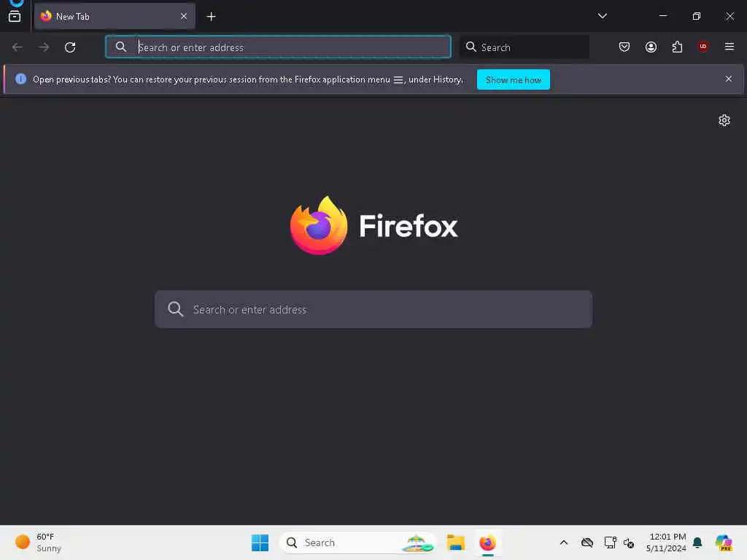Click the blue info icon in notification bar
This screenshot has width=747, height=560.
[x=20, y=79]
